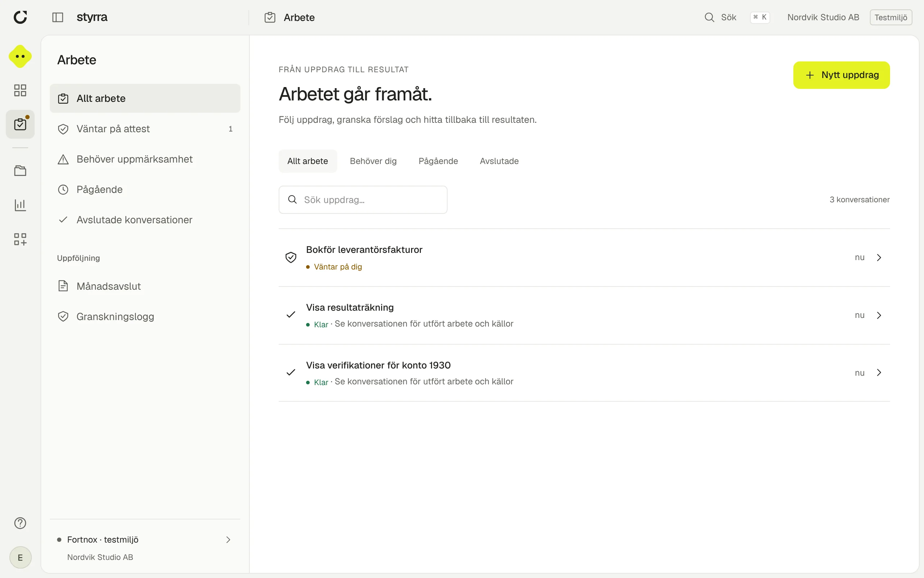Select Allt arbete in sidebar
This screenshot has width=924, height=578.
tap(145, 98)
